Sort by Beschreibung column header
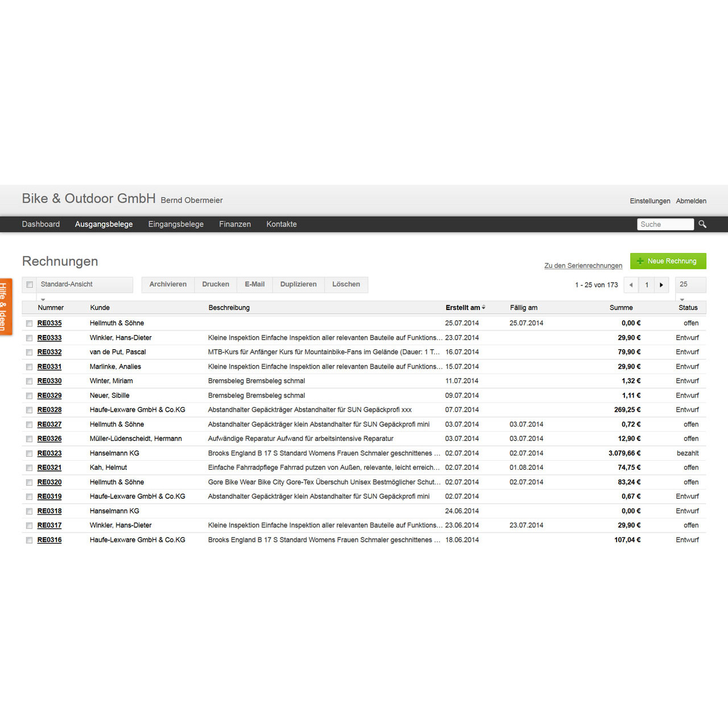 [x=229, y=308]
